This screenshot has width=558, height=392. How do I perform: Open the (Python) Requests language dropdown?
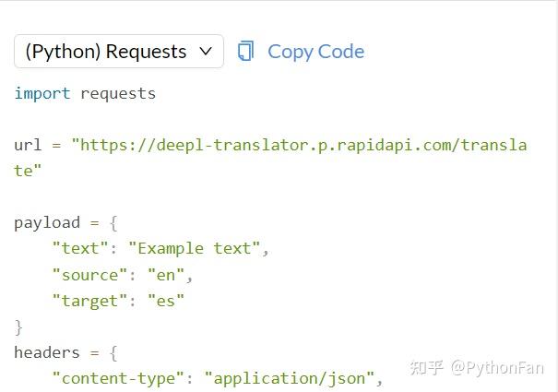[x=119, y=52]
